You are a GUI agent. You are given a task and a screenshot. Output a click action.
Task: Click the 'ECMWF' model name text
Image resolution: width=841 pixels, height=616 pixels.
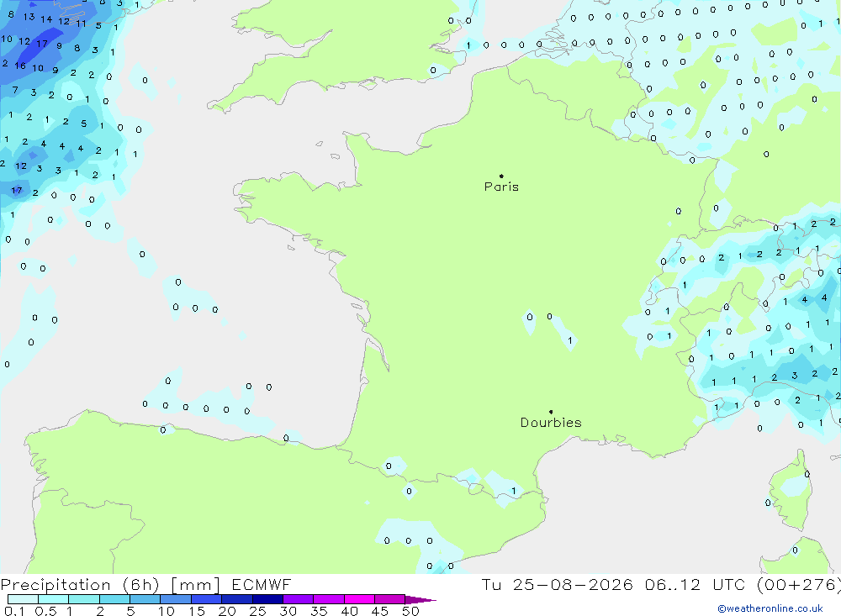pyautogui.click(x=262, y=584)
